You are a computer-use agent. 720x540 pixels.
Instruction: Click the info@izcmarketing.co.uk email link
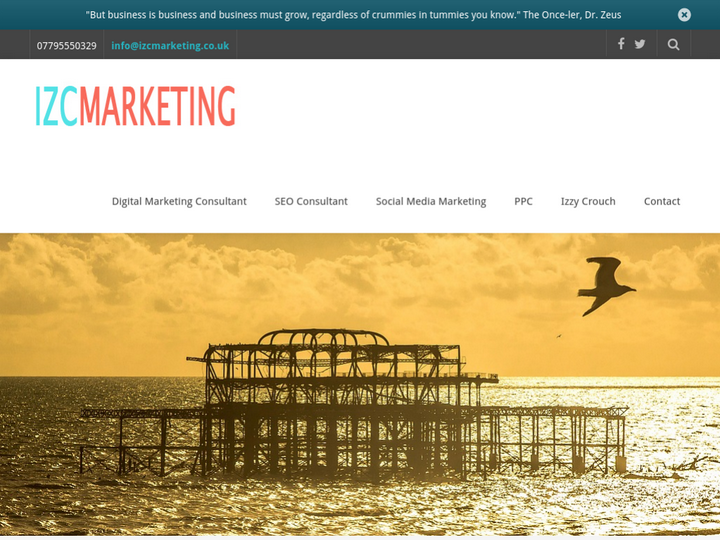[x=170, y=45]
